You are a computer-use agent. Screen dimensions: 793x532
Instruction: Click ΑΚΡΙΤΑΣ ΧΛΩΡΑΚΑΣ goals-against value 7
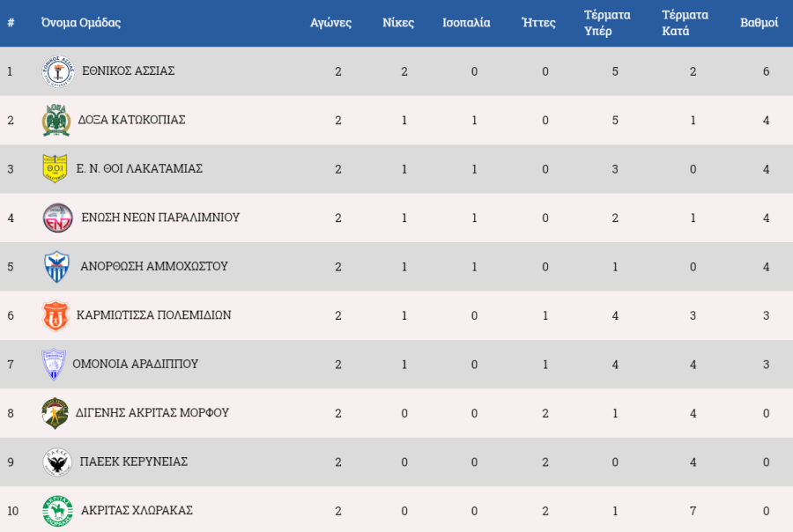tap(693, 511)
